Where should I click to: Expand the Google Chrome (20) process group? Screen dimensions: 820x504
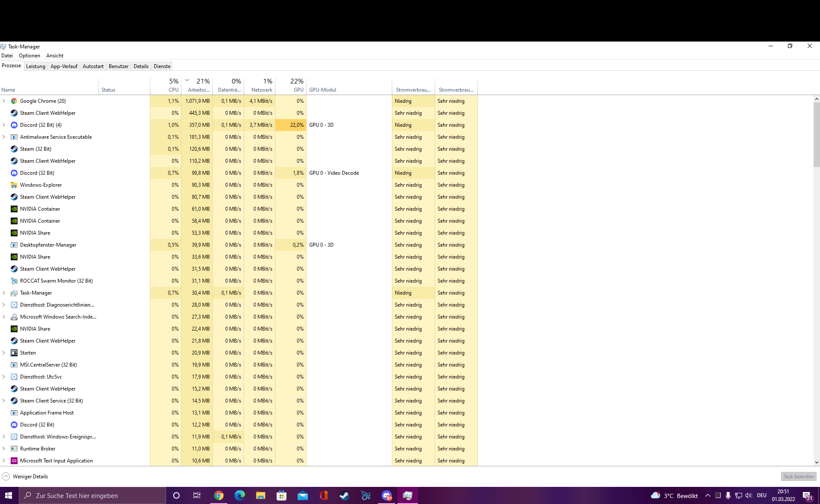pyautogui.click(x=4, y=101)
